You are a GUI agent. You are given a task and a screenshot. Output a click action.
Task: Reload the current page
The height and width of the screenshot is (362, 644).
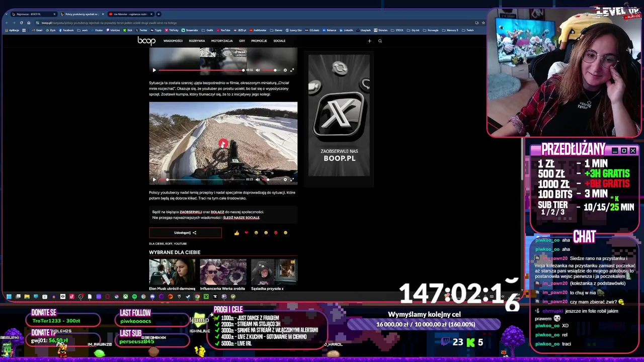point(21,23)
